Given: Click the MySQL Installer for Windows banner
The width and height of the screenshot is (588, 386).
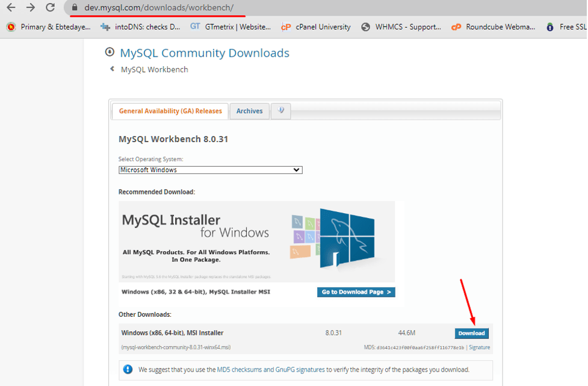Looking at the screenshot, I should pos(256,241).
